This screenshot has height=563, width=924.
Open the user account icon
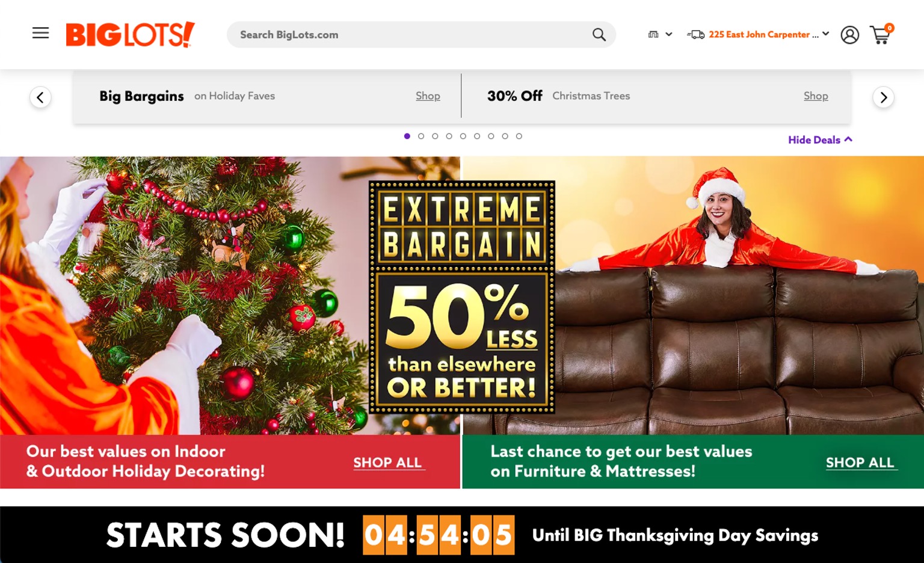pyautogui.click(x=849, y=35)
